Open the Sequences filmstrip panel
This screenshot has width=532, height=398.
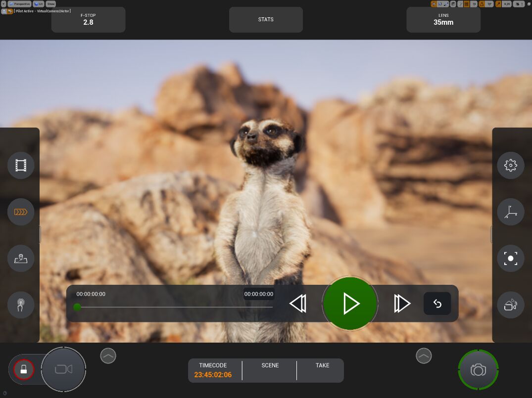click(x=21, y=166)
